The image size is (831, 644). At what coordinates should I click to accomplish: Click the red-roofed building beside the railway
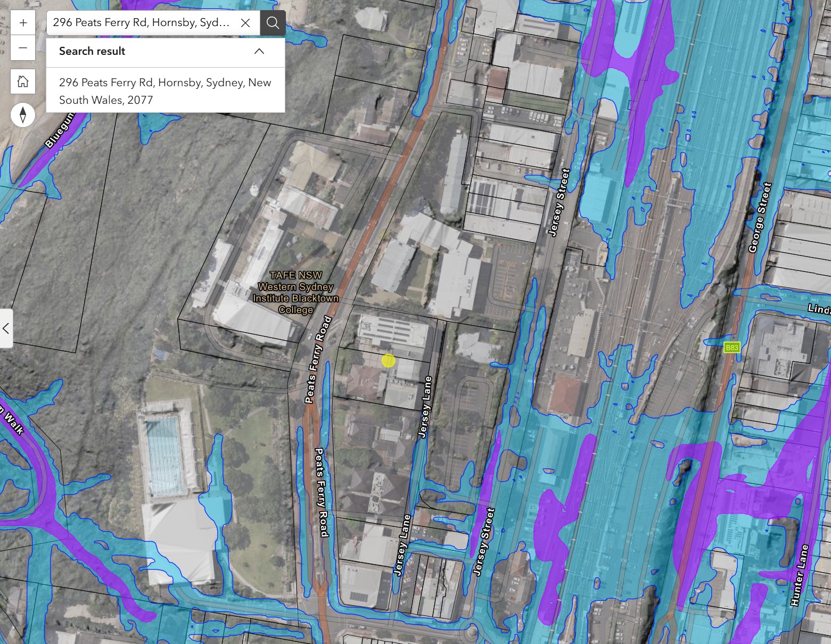(x=565, y=394)
